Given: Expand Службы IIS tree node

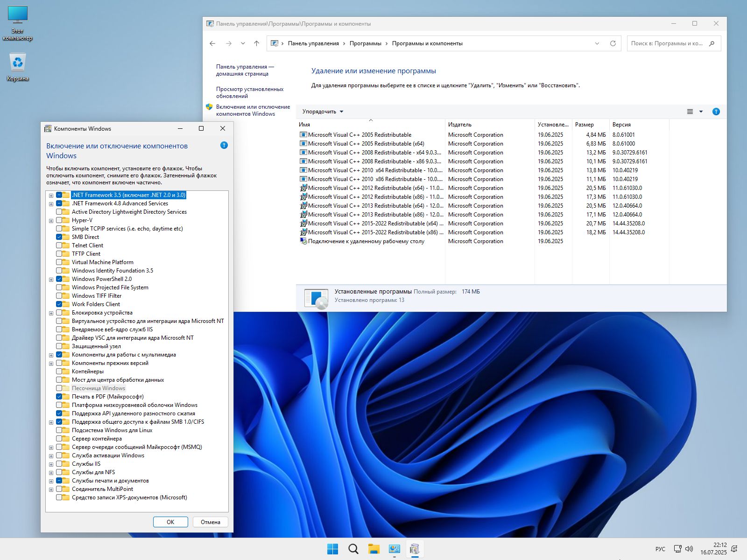Looking at the screenshot, I should (x=51, y=464).
